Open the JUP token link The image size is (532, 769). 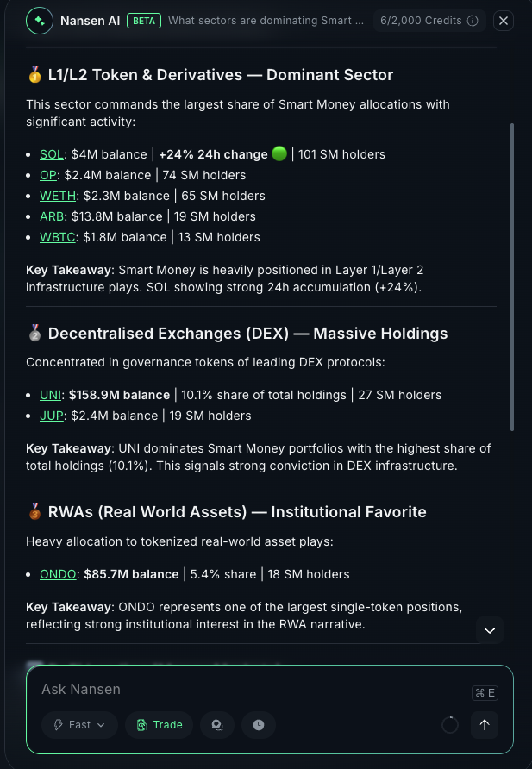click(x=51, y=416)
